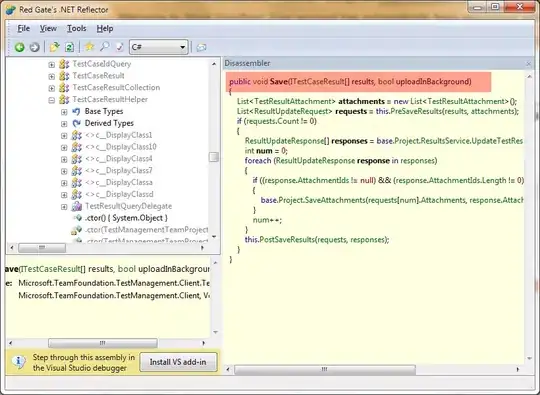Click the green Back navigation arrow
The height and width of the screenshot is (395, 540).
click(x=20, y=47)
